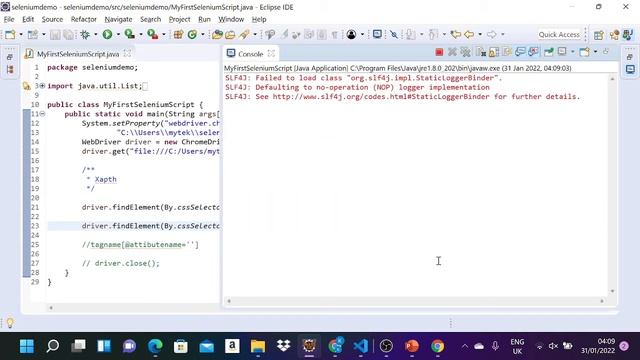Click the Save toolbar icon

pos(55,35)
